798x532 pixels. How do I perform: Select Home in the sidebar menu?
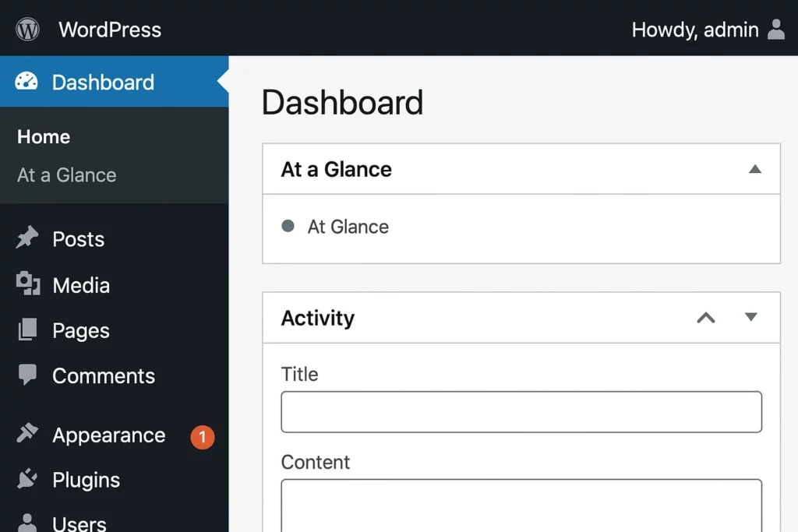click(43, 136)
